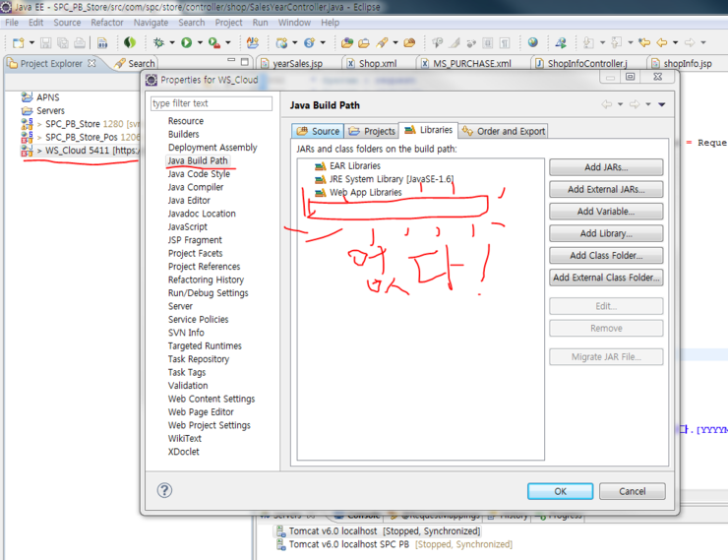The width and height of the screenshot is (728, 560).
Task: Open the Navigate menu
Action: [151, 23]
